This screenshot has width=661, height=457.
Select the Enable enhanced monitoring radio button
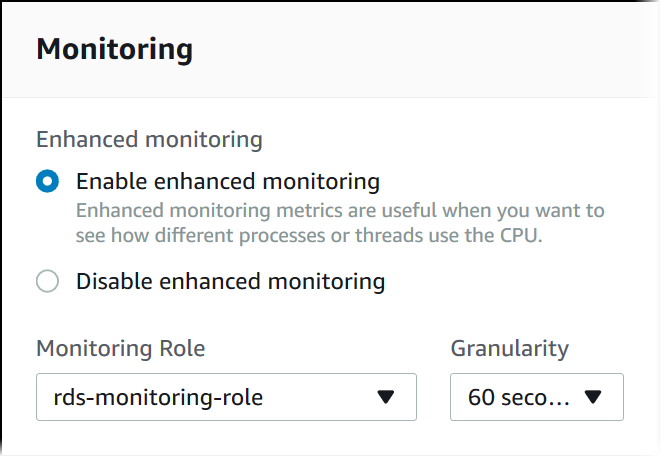click(47, 182)
